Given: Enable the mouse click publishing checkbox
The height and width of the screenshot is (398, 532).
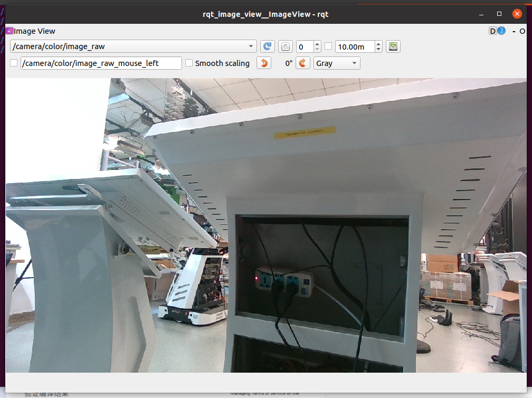Looking at the screenshot, I should [x=14, y=63].
